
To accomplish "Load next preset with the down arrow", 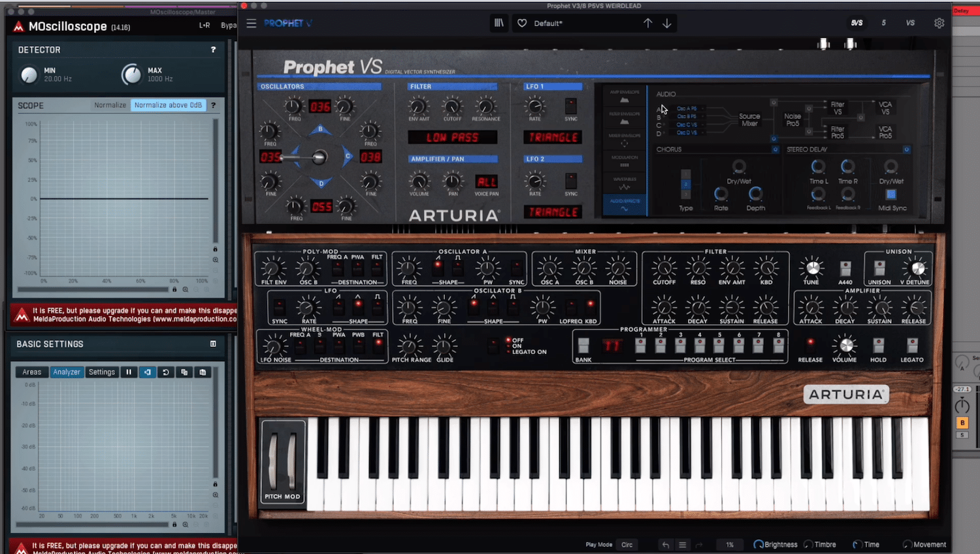I will 667,23.
